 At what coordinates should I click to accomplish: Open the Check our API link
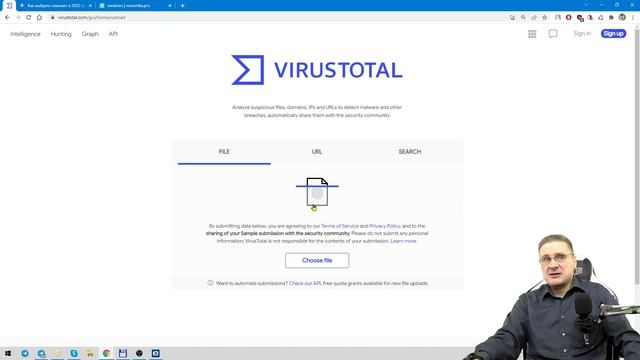(305, 283)
